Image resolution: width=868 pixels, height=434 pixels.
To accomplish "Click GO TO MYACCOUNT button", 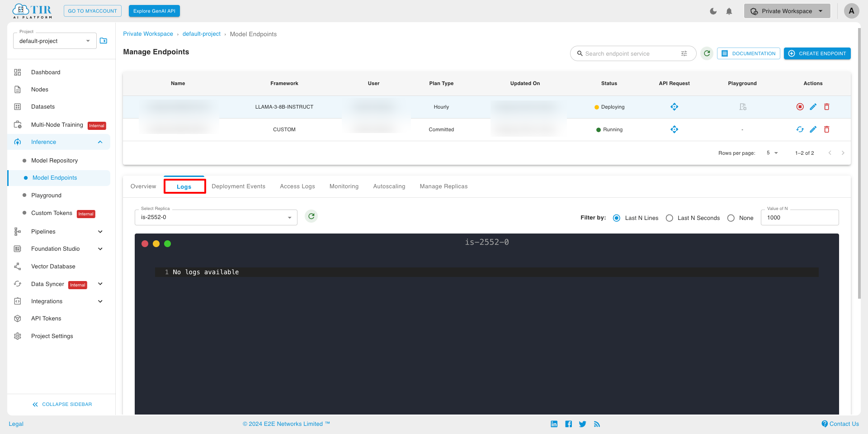I will 93,11.
